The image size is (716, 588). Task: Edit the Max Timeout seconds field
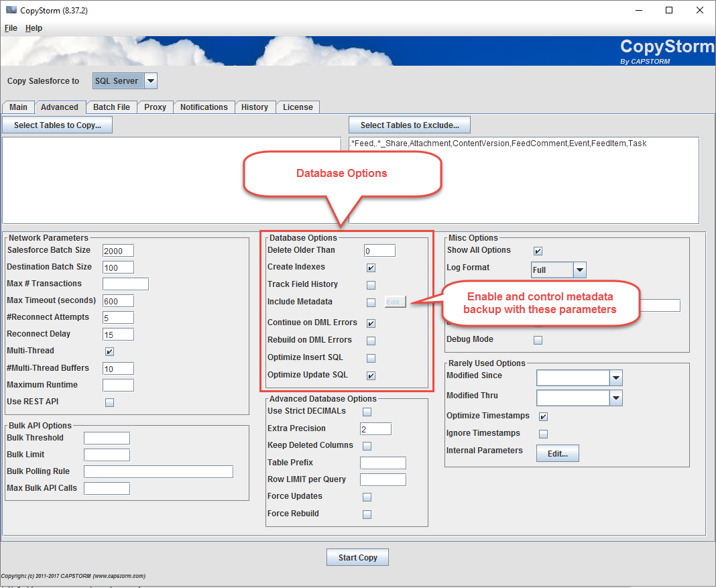(x=118, y=301)
